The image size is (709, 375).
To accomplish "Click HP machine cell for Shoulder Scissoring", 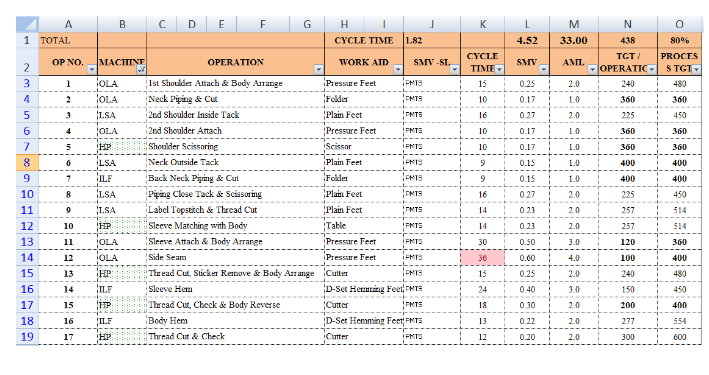I will pos(122,147).
